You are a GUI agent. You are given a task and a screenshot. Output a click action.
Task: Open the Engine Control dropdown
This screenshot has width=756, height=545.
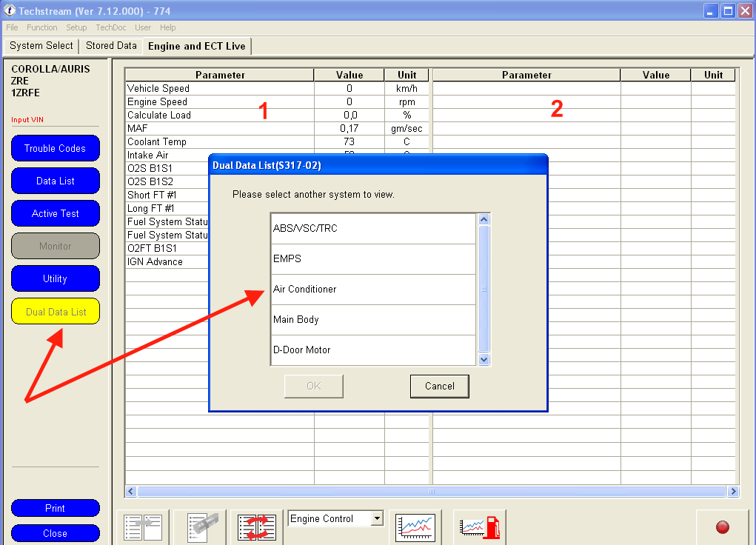[x=378, y=518]
